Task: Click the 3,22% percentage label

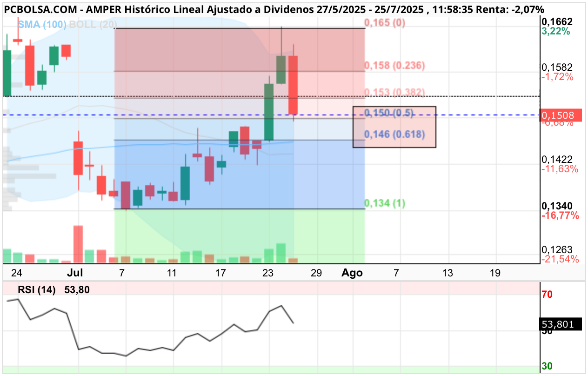Action: coord(555,31)
